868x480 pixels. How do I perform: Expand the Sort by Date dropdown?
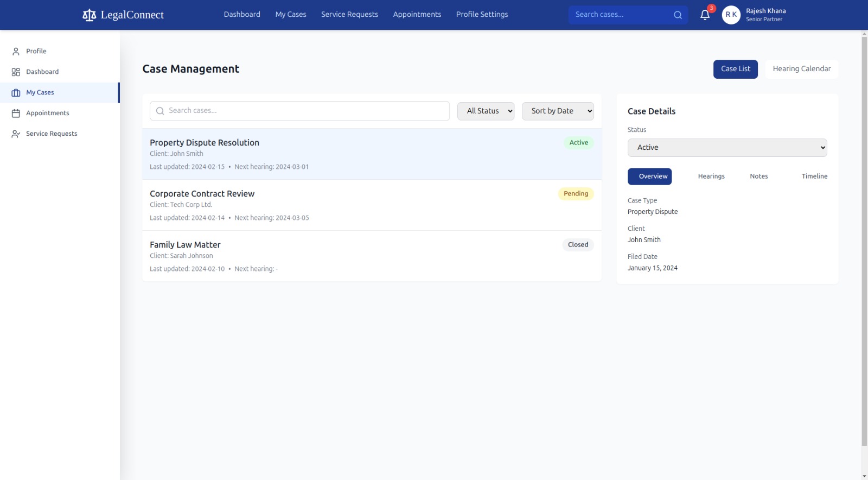click(558, 111)
